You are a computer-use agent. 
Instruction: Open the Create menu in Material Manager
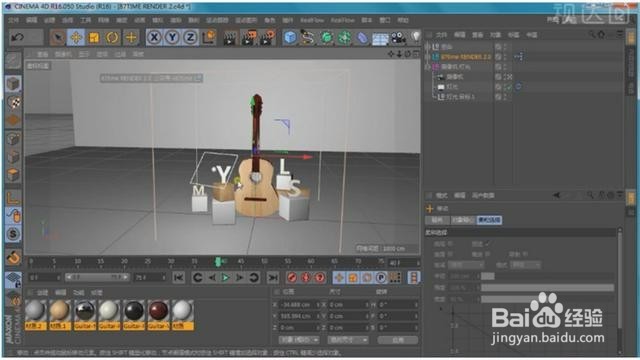pyautogui.click(x=43, y=292)
